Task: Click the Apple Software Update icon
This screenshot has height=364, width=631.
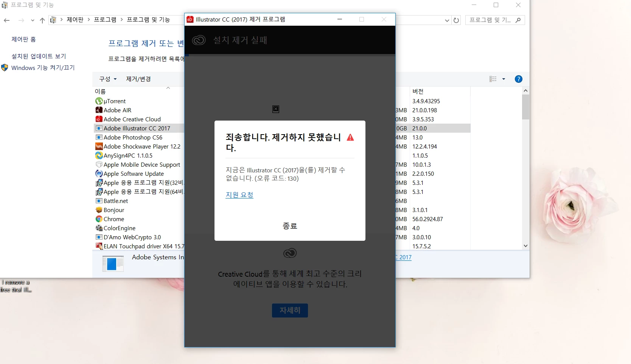Action: pyautogui.click(x=99, y=173)
